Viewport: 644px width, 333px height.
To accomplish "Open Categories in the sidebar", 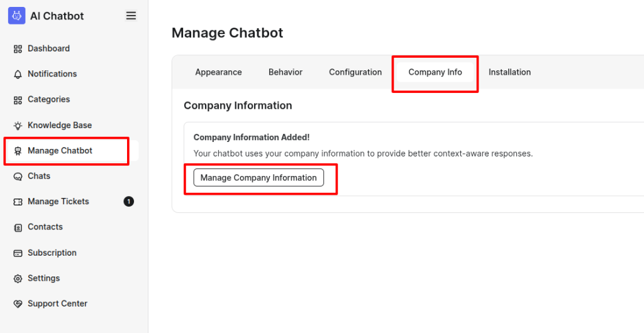I will [x=48, y=99].
